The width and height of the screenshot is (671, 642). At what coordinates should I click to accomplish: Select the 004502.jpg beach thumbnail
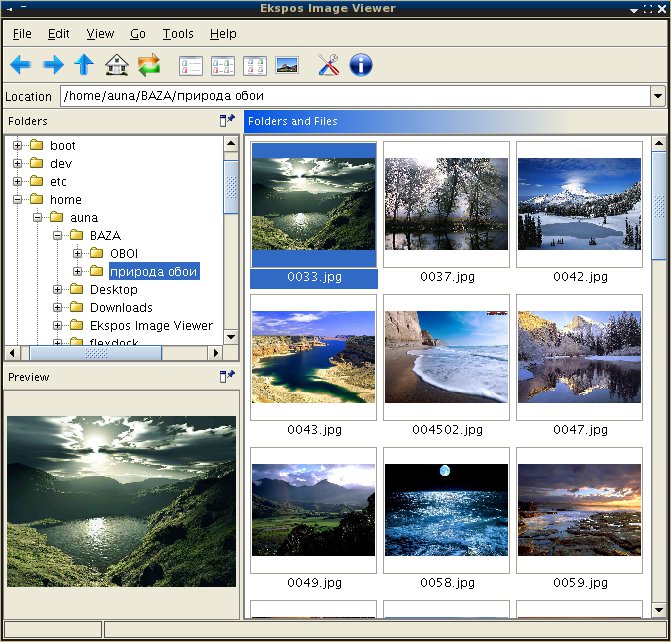pyautogui.click(x=446, y=357)
